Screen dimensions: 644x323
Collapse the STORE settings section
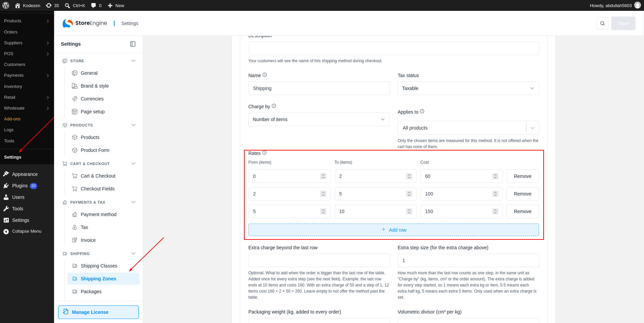point(133,61)
